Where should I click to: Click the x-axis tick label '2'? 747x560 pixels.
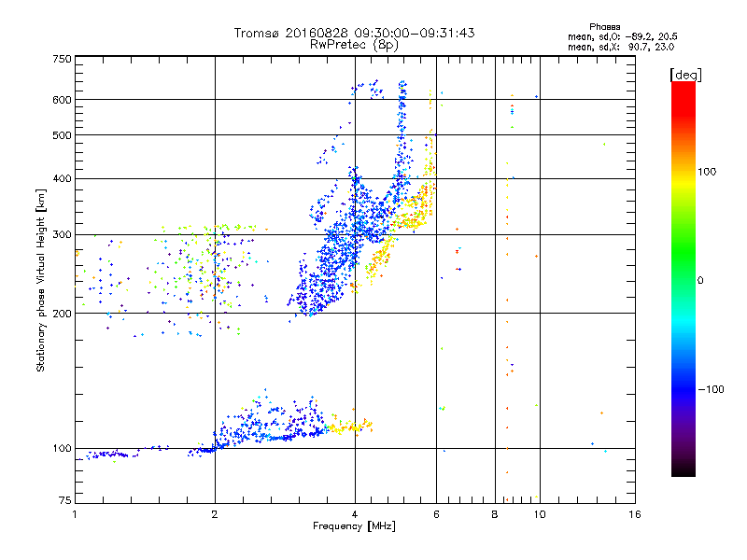tap(215, 514)
